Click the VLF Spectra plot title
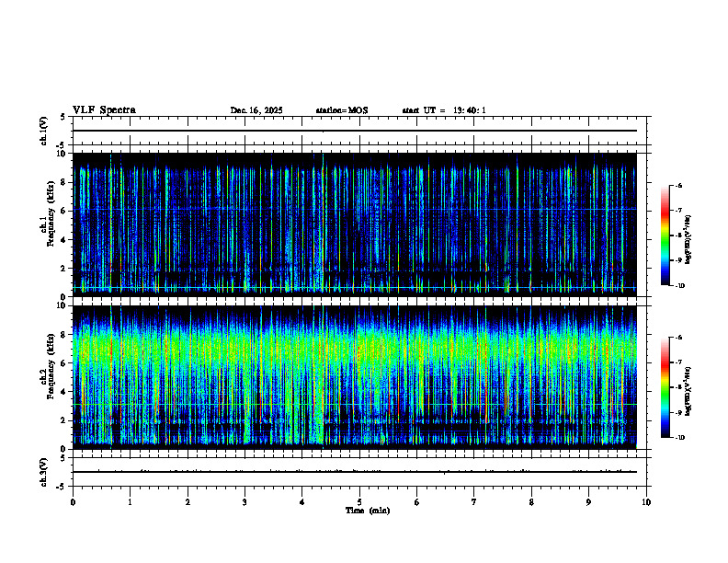The width and height of the screenshot is (728, 563). (x=104, y=110)
